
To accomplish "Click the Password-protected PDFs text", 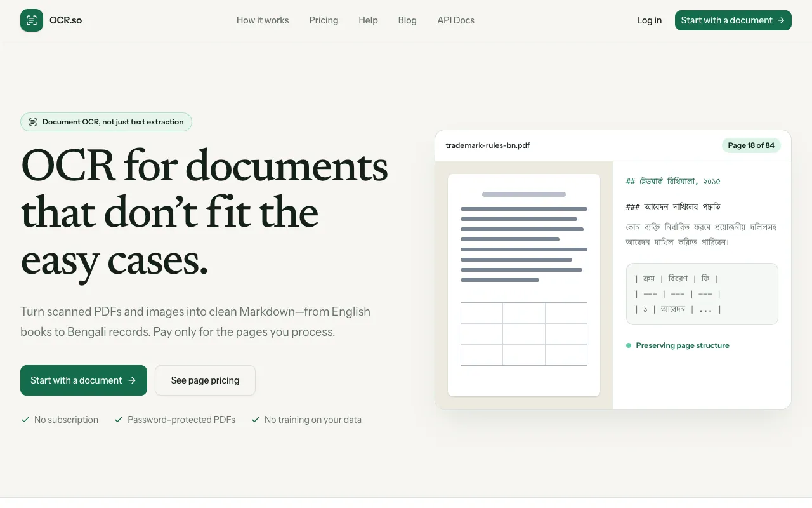I will 181,420.
